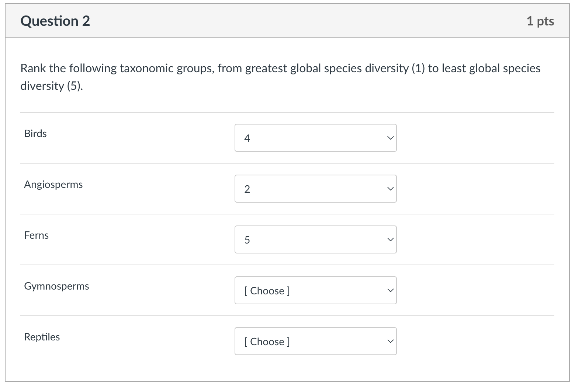Click the chevron on the Birds dropdown

click(389, 138)
